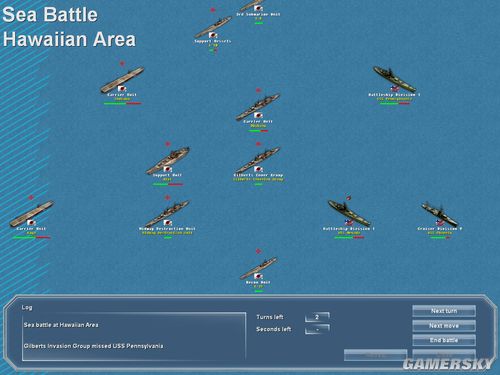Target the Cruiser Division 9 ship
This screenshot has height=375, width=500.
click(440, 213)
